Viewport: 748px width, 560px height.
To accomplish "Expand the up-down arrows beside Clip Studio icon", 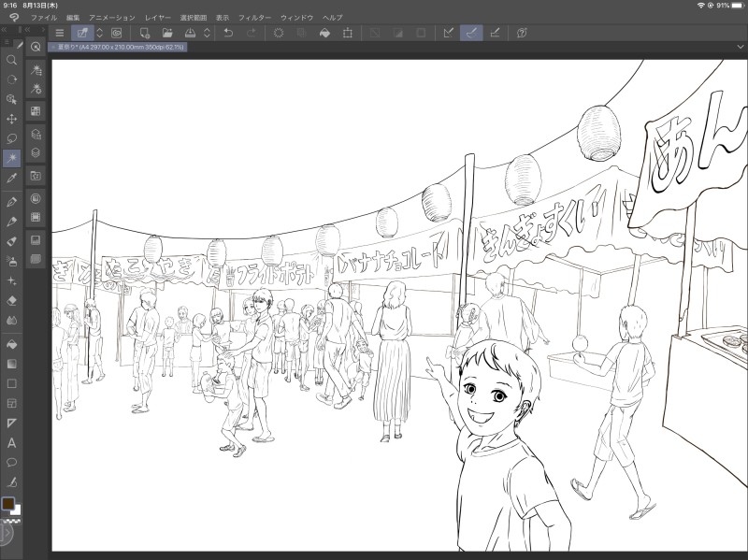I will coord(100,33).
